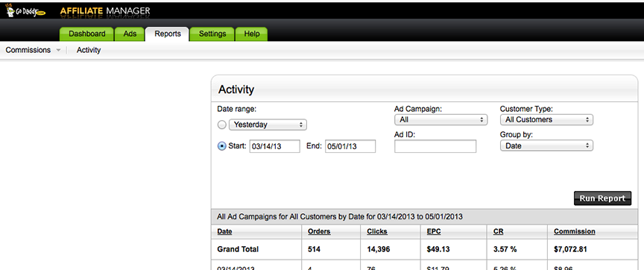Select the Yesterday preset radio button

pyautogui.click(x=222, y=125)
